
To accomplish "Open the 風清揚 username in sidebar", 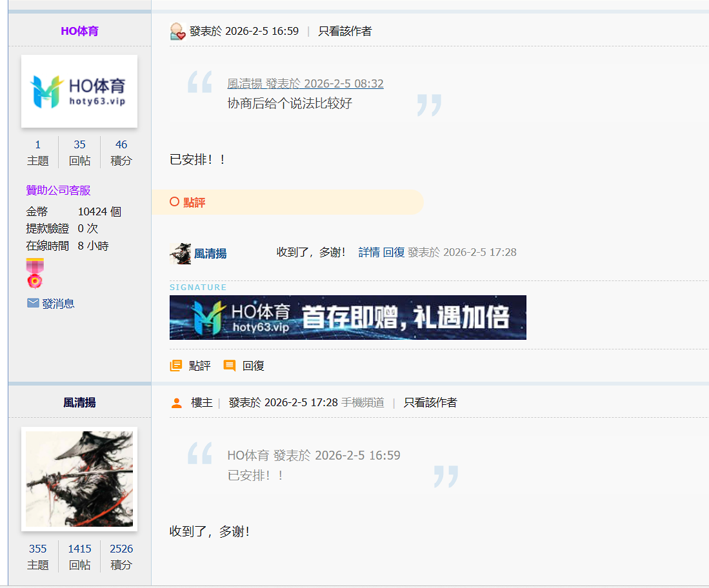I will click(79, 402).
